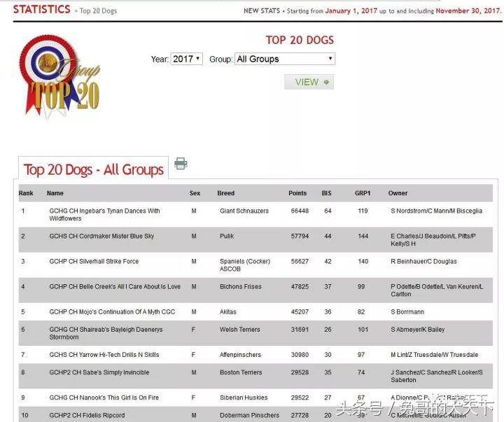The image size is (504, 422).
Task: Click the Akitas breed cell
Action: pos(228,311)
